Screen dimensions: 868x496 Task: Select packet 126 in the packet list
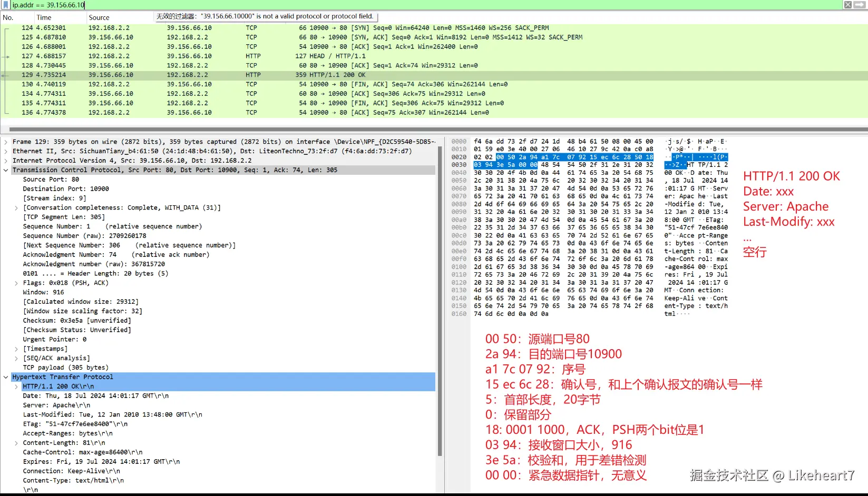click(x=434, y=47)
